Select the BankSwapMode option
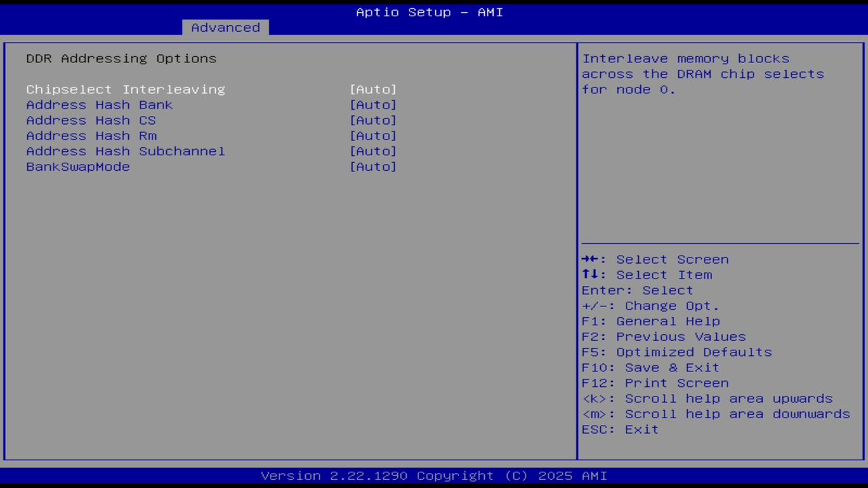868x488 pixels. pos(77,167)
